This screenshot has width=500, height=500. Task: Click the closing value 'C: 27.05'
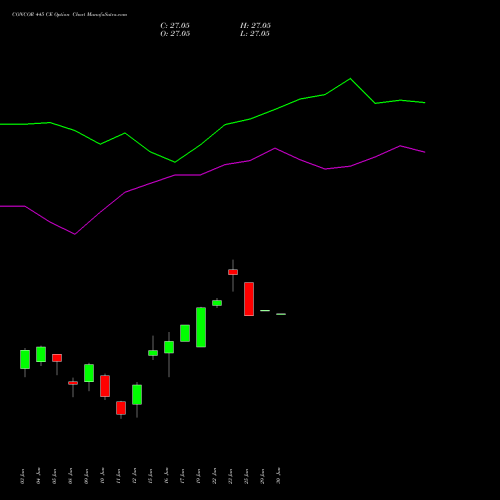click(x=175, y=26)
